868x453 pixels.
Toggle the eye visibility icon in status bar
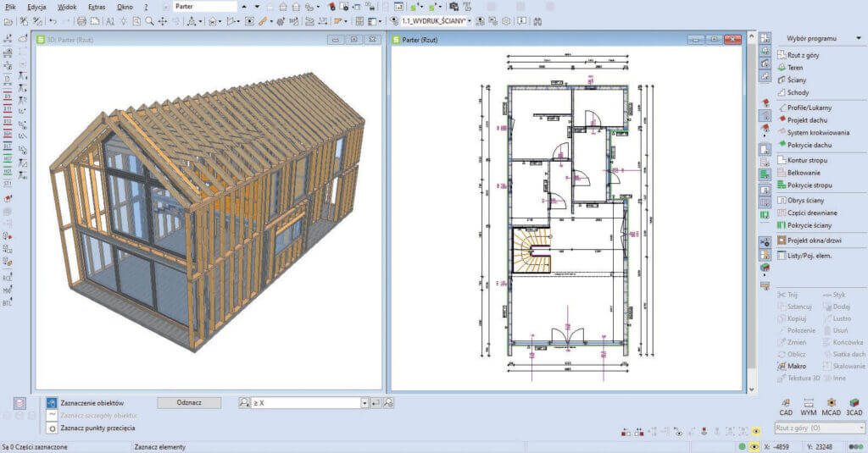754,446
